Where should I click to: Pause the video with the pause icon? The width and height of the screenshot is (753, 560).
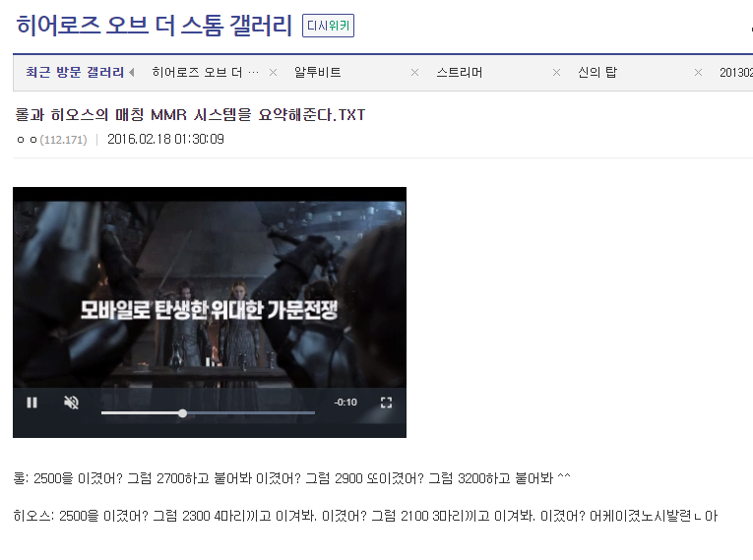pyautogui.click(x=32, y=403)
